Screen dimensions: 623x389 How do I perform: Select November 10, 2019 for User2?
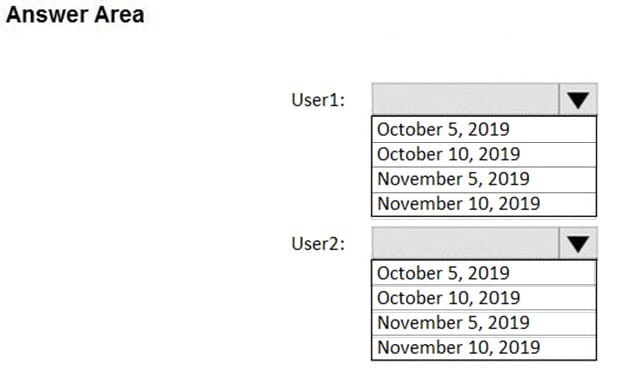point(484,348)
